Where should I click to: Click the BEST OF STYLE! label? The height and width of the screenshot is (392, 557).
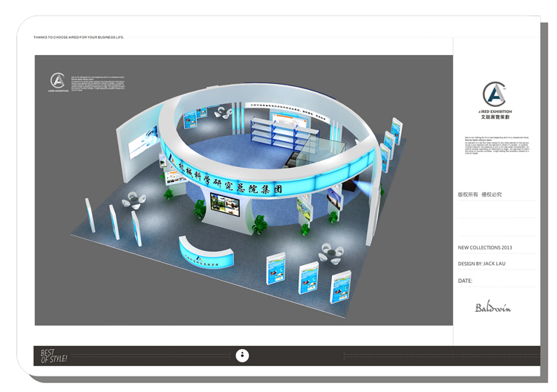coord(53,356)
